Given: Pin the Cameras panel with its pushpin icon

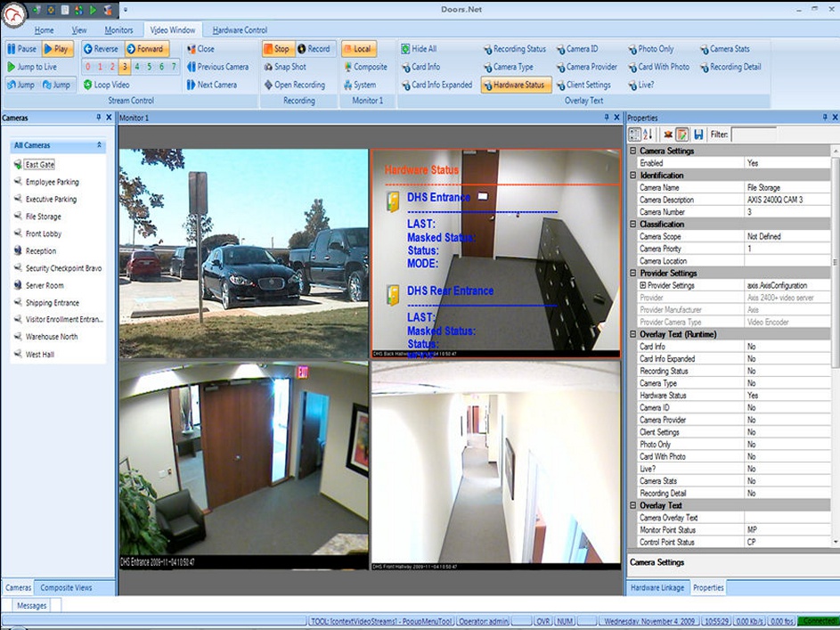Looking at the screenshot, I should pyautogui.click(x=99, y=118).
